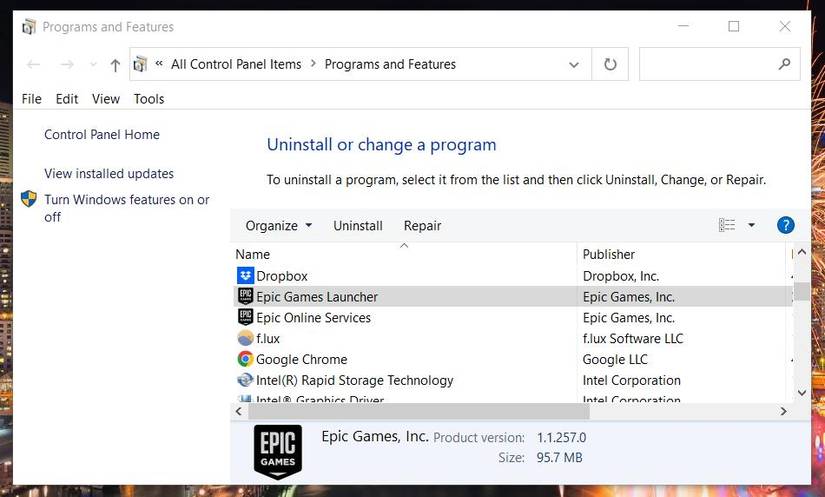
Task: Click the search magnifier icon
Action: point(784,64)
